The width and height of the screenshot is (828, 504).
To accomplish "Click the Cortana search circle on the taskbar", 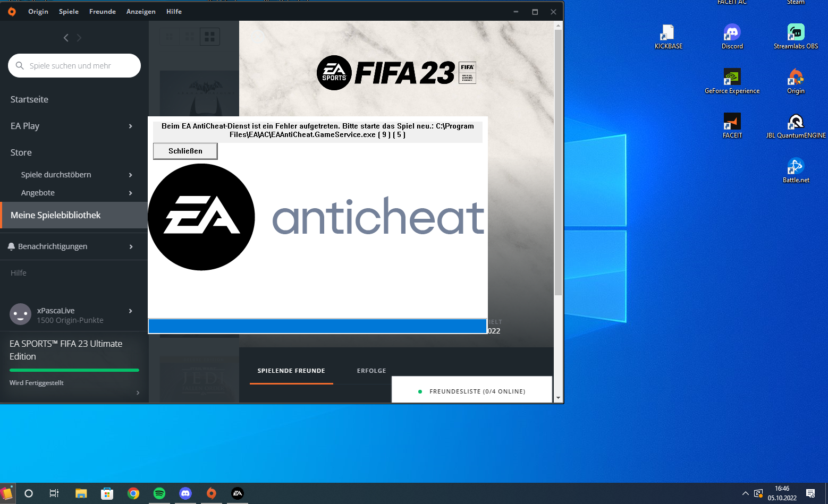I will [x=29, y=493].
